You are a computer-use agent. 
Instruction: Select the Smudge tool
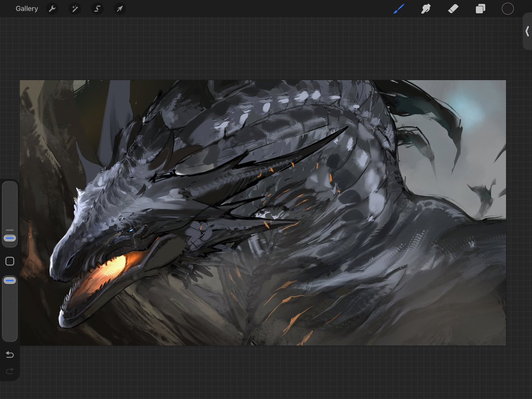point(426,9)
